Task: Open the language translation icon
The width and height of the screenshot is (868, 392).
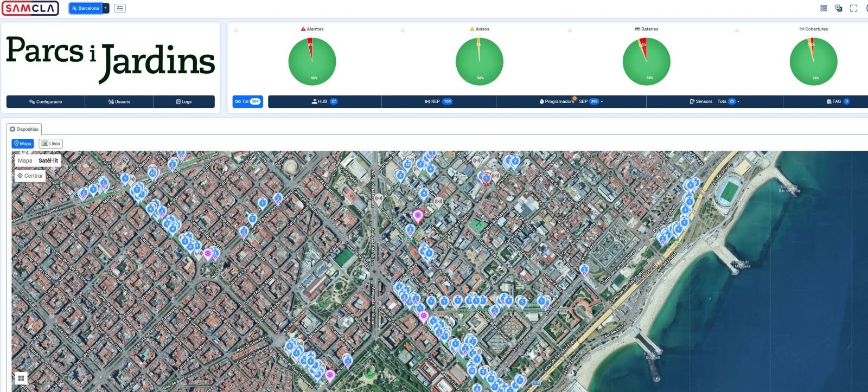Action: point(838,8)
